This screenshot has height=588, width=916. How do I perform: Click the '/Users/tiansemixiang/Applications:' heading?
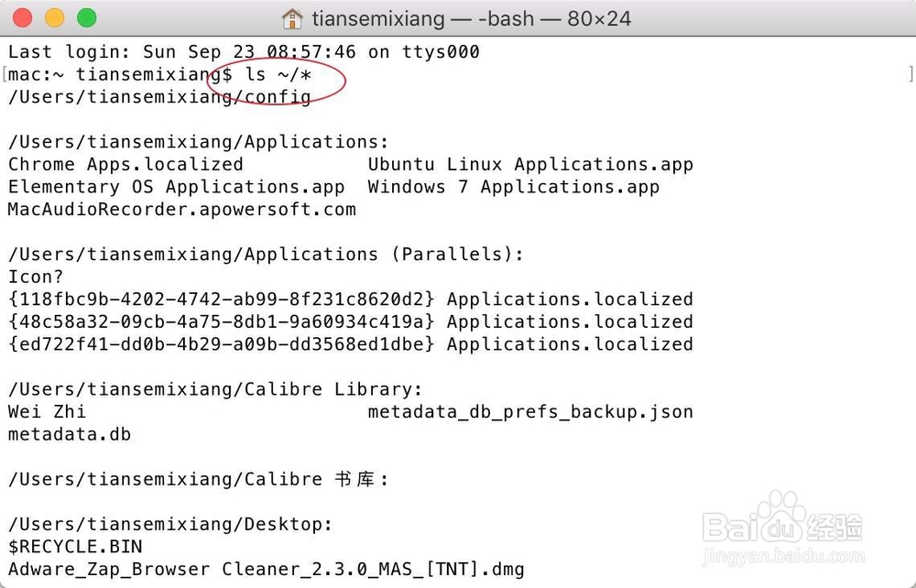coord(199,142)
